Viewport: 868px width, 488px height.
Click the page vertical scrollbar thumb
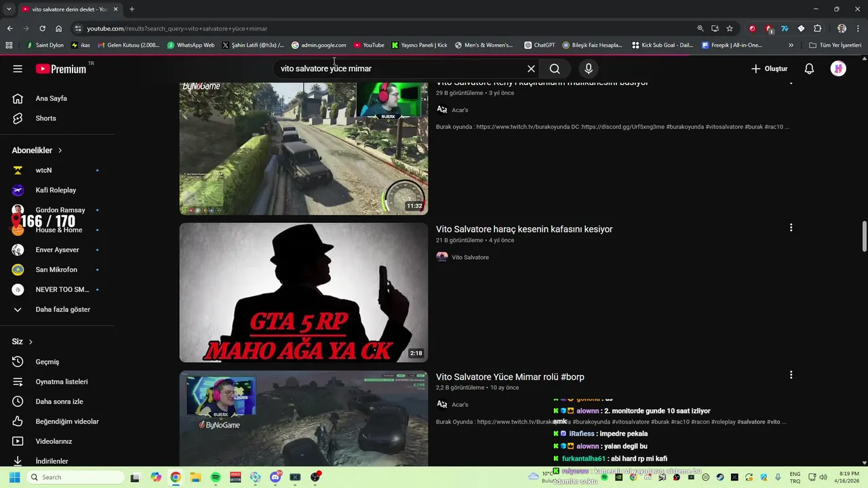pos(864,236)
